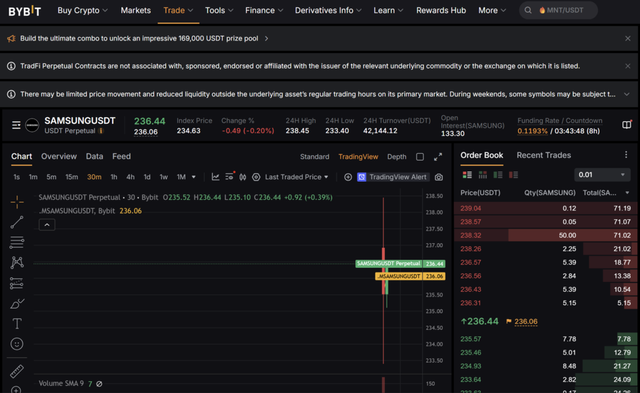Click the USDT Perpetual info icon

pos(101,131)
